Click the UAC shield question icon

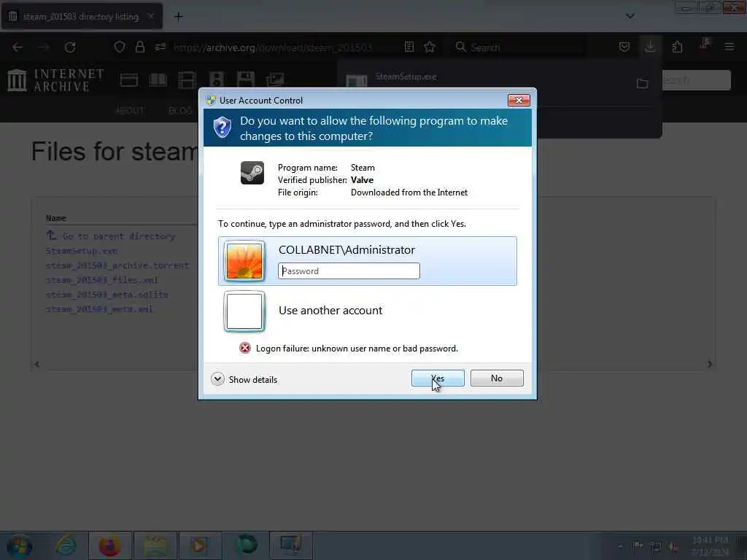click(x=222, y=128)
